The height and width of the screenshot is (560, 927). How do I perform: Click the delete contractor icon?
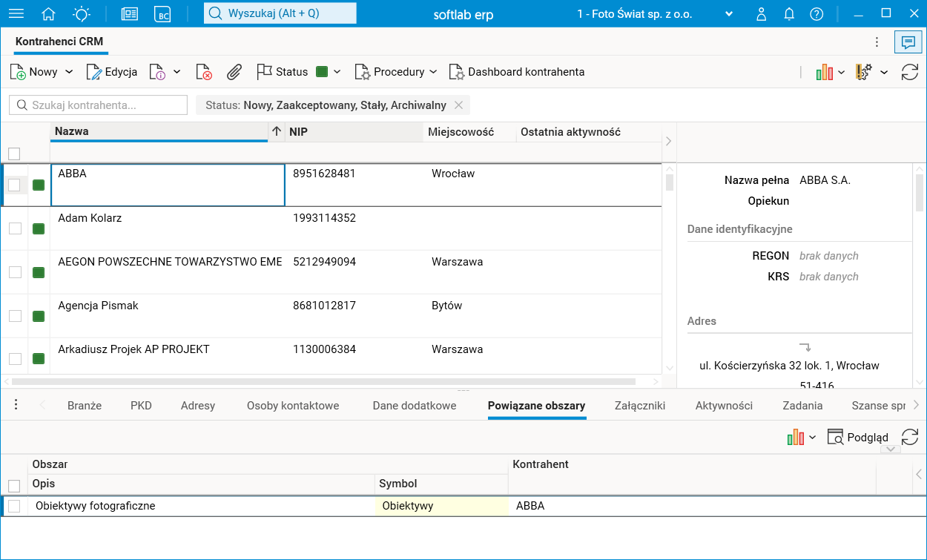204,72
